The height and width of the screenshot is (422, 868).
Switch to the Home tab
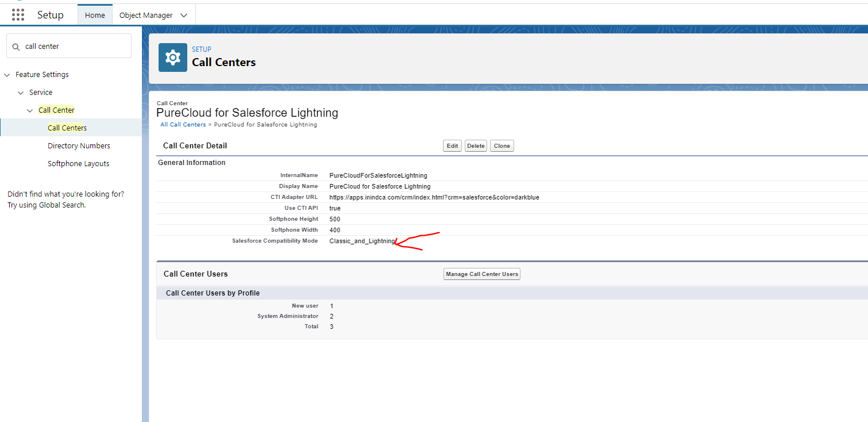pos(95,15)
